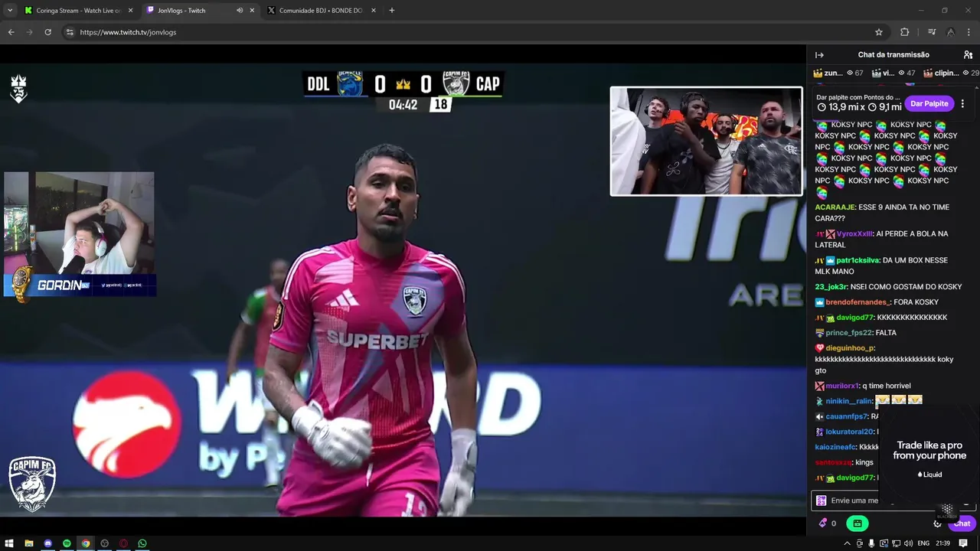Screen dimensions: 980x551
Task: Go back with the browser back arrow
Action: 11,32
